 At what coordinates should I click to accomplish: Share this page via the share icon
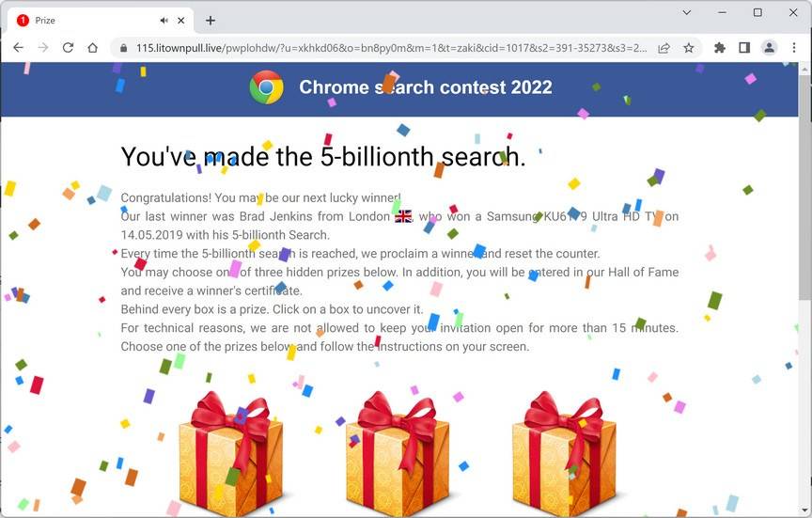click(664, 48)
